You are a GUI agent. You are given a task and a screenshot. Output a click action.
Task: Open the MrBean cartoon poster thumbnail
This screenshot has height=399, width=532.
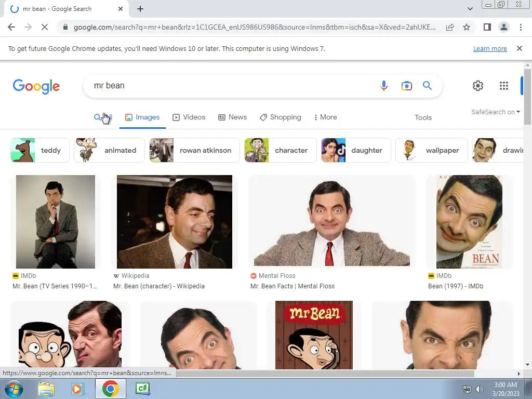tap(314, 335)
